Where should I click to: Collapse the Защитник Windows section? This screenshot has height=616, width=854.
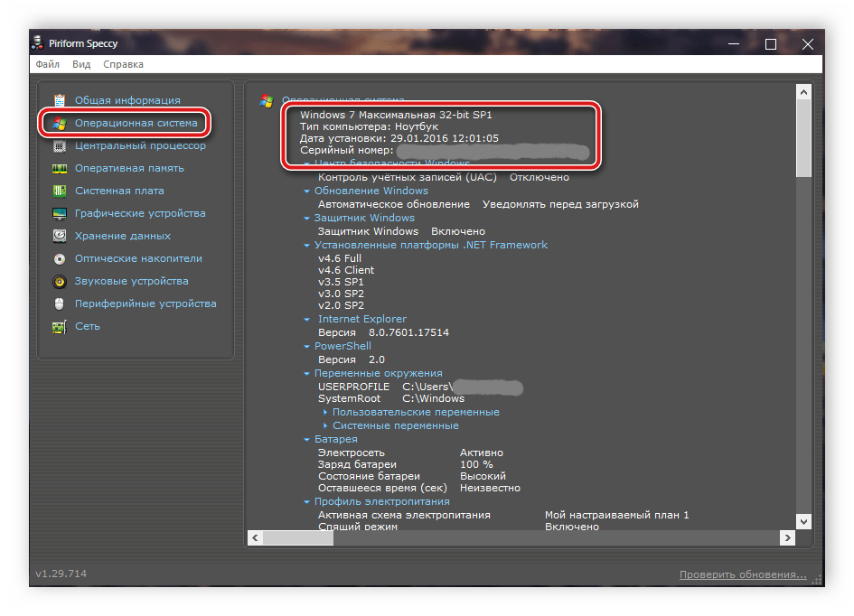[307, 219]
